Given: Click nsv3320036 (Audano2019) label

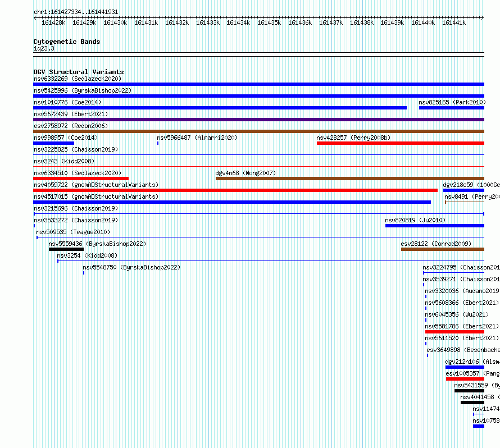Looking at the screenshot, I should point(462,291).
